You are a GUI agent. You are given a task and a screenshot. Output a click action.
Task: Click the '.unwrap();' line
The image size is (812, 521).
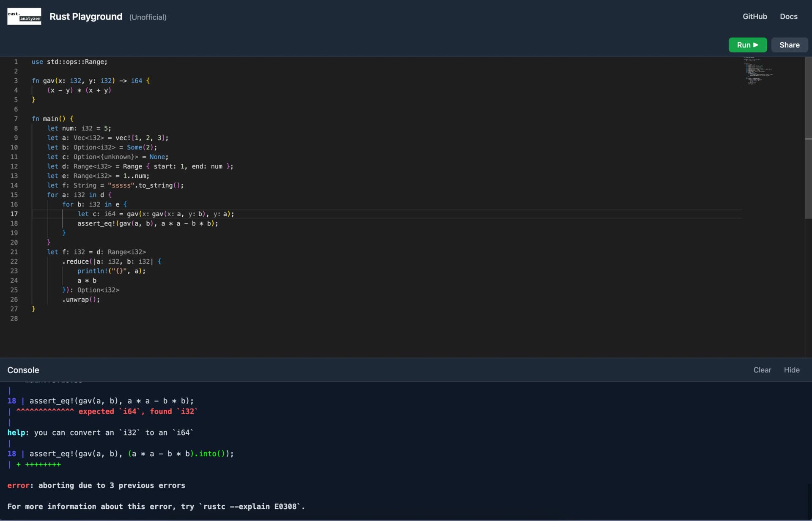(81, 300)
